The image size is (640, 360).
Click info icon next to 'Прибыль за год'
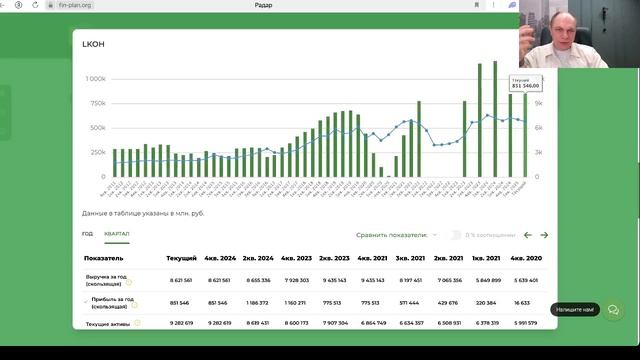click(x=134, y=304)
